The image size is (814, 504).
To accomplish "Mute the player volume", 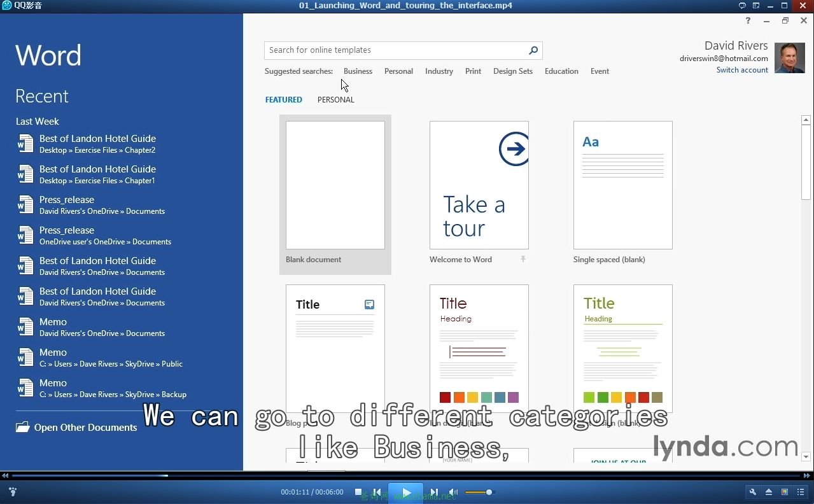I will (453, 492).
